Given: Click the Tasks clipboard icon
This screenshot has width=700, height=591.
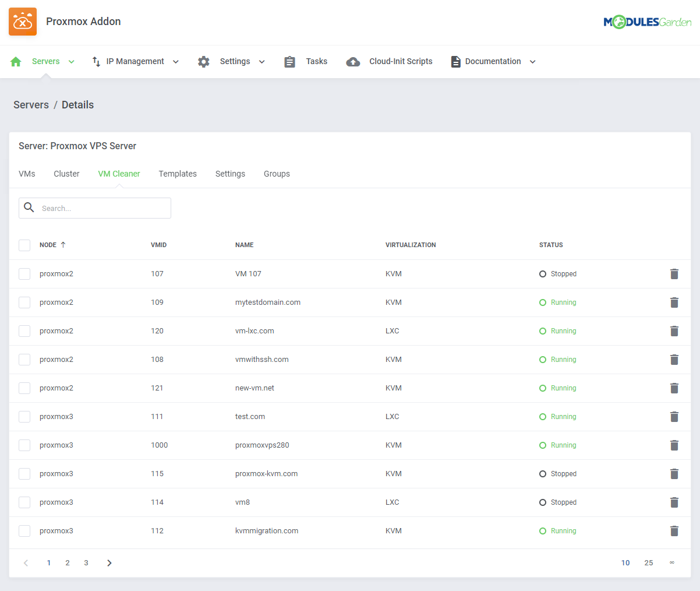Looking at the screenshot, I should click(289, 62).
